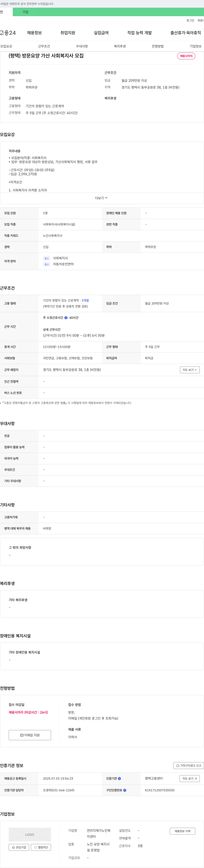Image resolution: width=204 pixels, height=868 pixels.
Task: Jump to the 근무조건 section tab
Action: point(44,46)
